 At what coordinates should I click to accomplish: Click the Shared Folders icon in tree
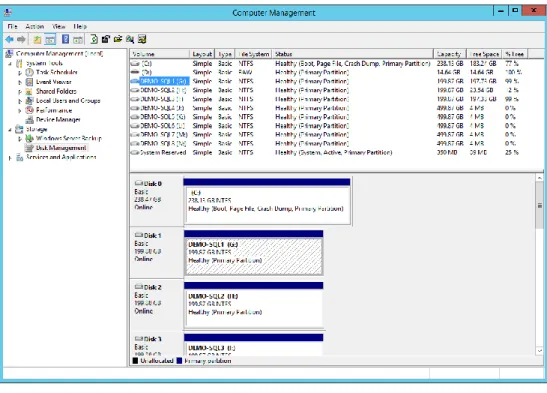(30, 91)
